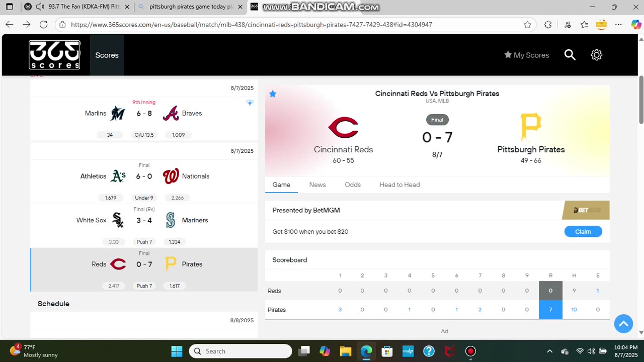This screenshot has width=644, height=362.
Task: Refresh the page with reload icon
Action: tap(43, 25)
